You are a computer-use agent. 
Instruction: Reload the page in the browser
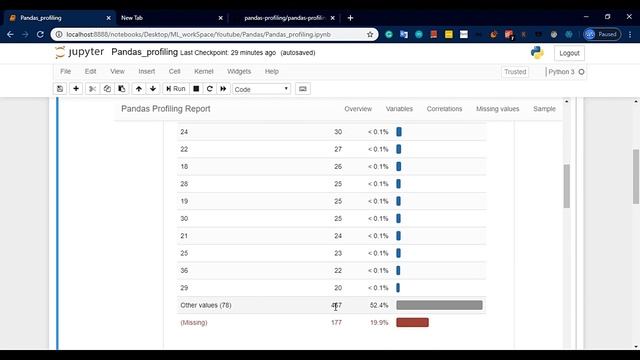(40, 35)
